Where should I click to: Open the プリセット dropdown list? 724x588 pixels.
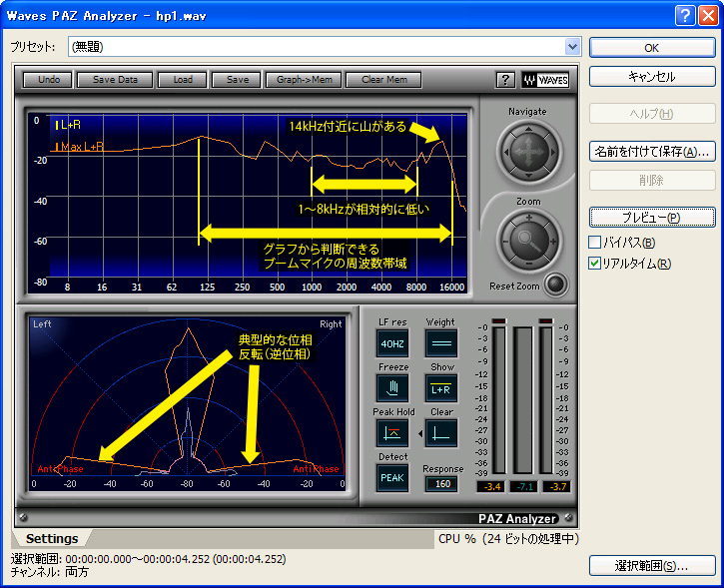click(572, 46)
